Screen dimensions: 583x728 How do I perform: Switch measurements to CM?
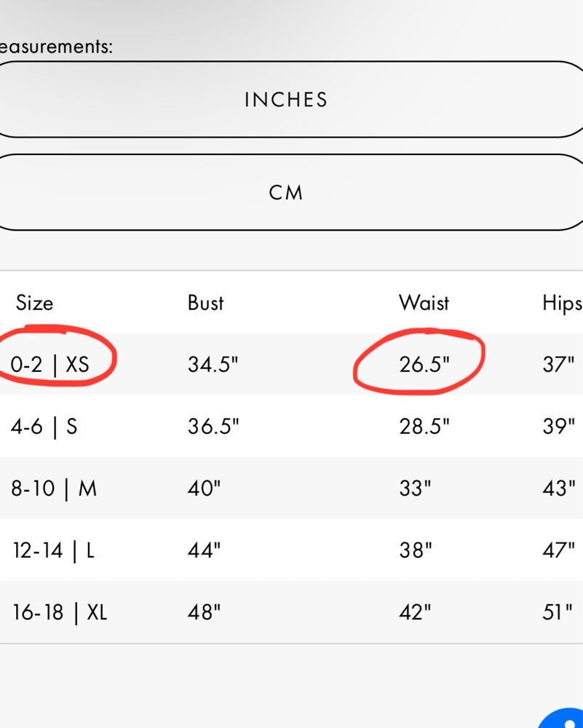click(286, 192)
